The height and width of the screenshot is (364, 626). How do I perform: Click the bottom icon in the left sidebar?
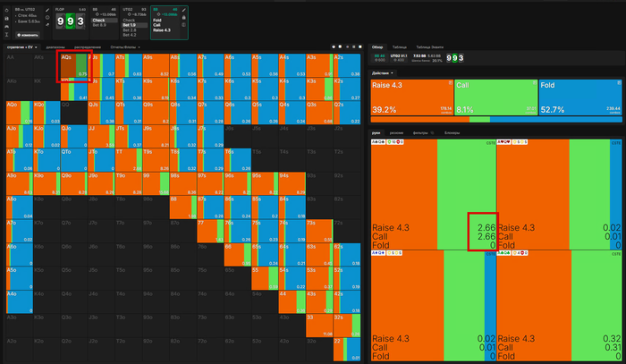tap(6, 35)
